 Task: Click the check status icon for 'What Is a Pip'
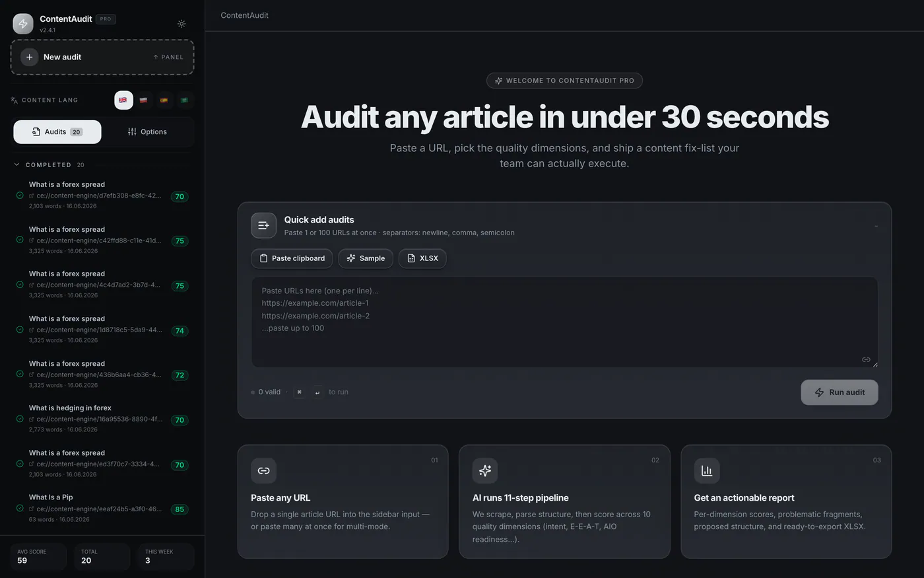(20, 508)
